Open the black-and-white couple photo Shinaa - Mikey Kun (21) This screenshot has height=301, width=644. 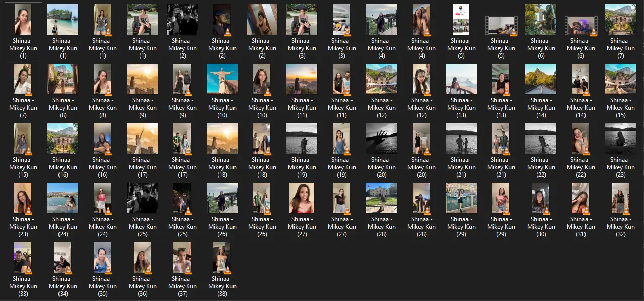point(461,139)
